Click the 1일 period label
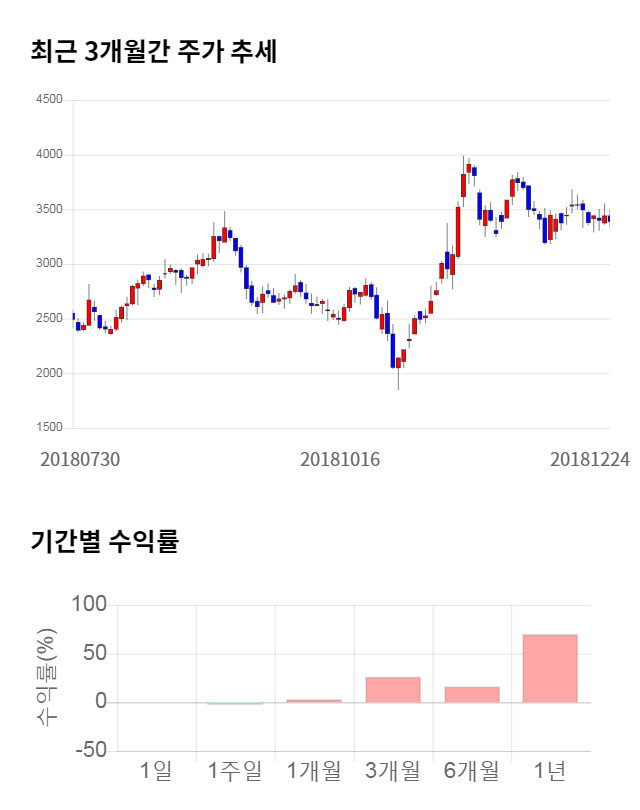The image size is (640, 810). 156,771
